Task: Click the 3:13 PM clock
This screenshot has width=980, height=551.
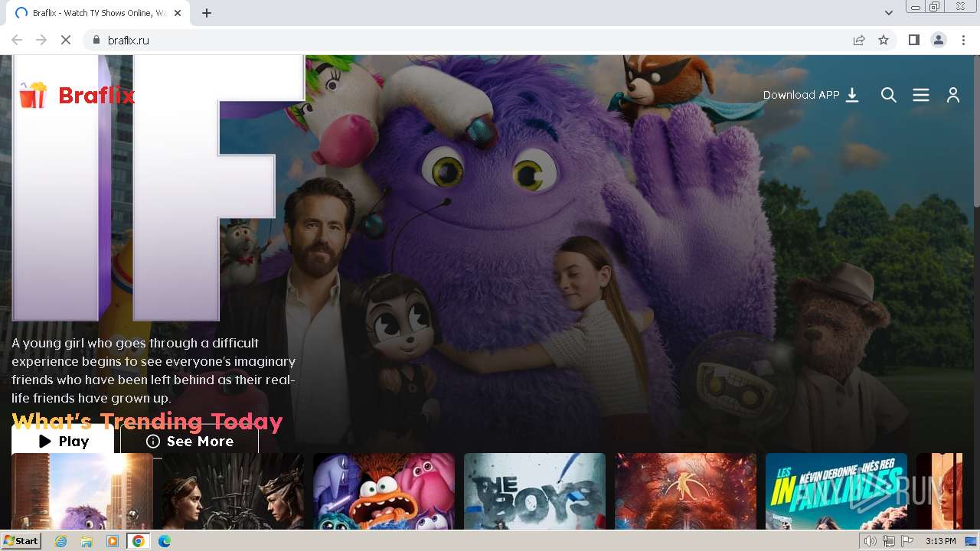Action: click(x=940, y=541)
